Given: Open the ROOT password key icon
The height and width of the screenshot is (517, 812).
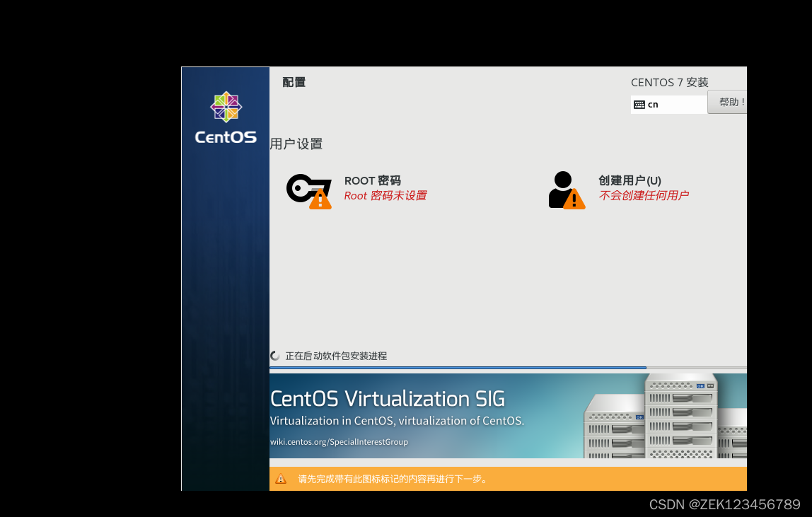Looking at the screenshot, I should pyautogui.click(x=309, y=191).
